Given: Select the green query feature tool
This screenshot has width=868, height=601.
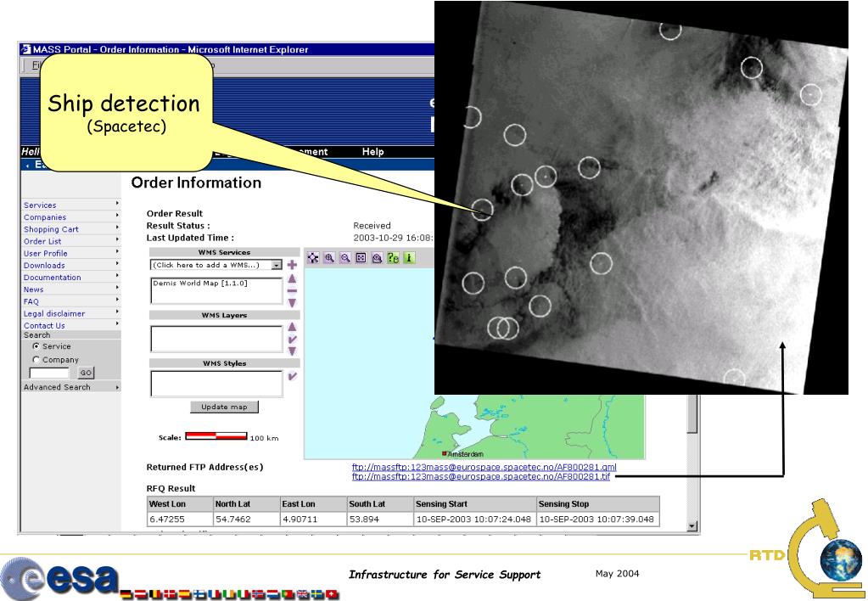Looking at the screenshot, I should [393, 257].
